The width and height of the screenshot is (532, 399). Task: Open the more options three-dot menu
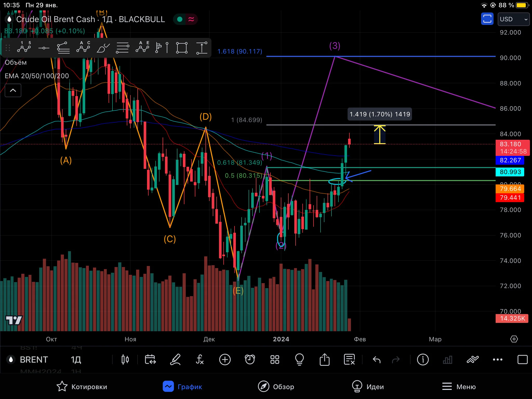[x=497, y=360]
